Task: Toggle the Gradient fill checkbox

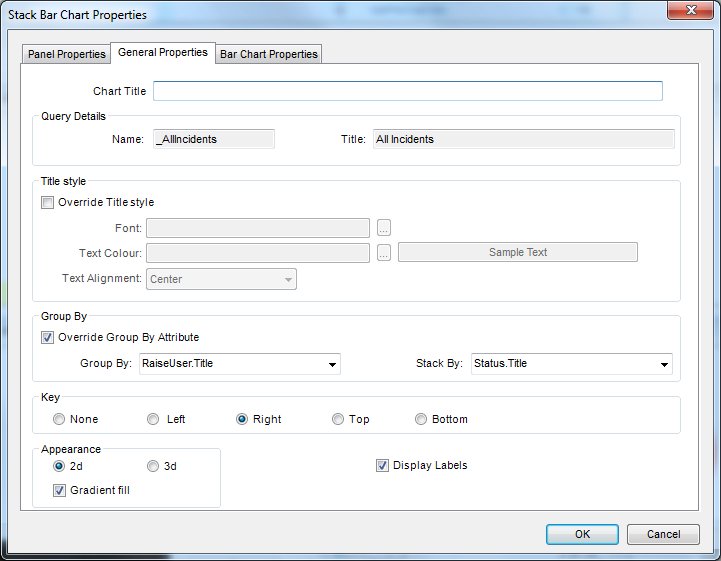Action: tap(60, 490)
